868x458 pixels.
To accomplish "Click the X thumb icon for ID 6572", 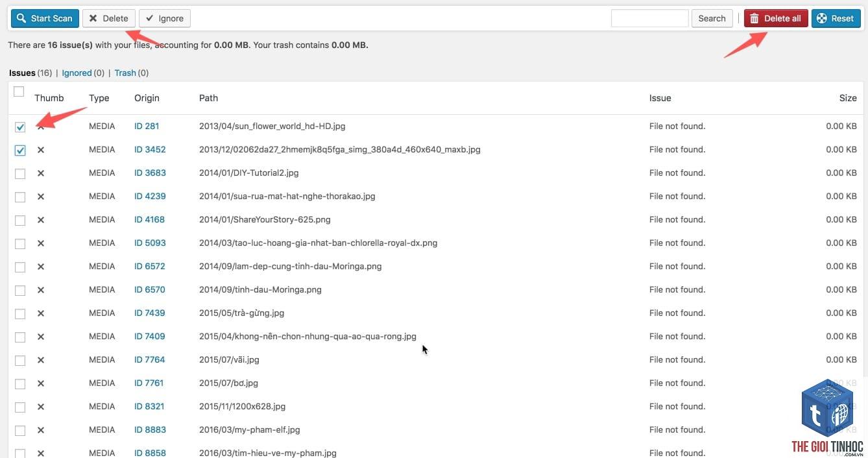I will [x=41, y=267].
